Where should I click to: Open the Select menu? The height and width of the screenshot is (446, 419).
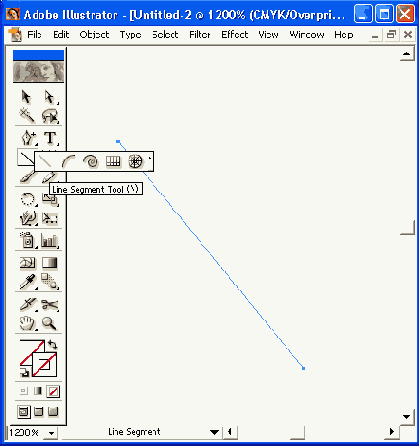[x=165, y=35]
